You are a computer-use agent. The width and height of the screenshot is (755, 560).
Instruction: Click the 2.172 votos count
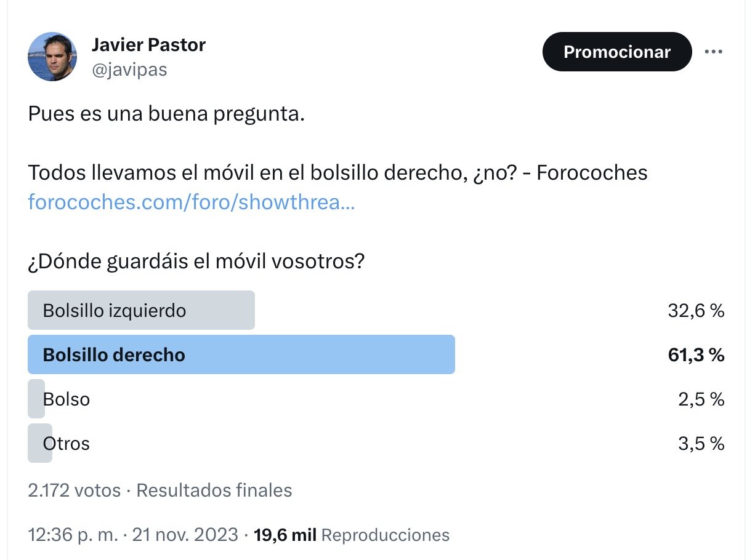click(74, 490)
